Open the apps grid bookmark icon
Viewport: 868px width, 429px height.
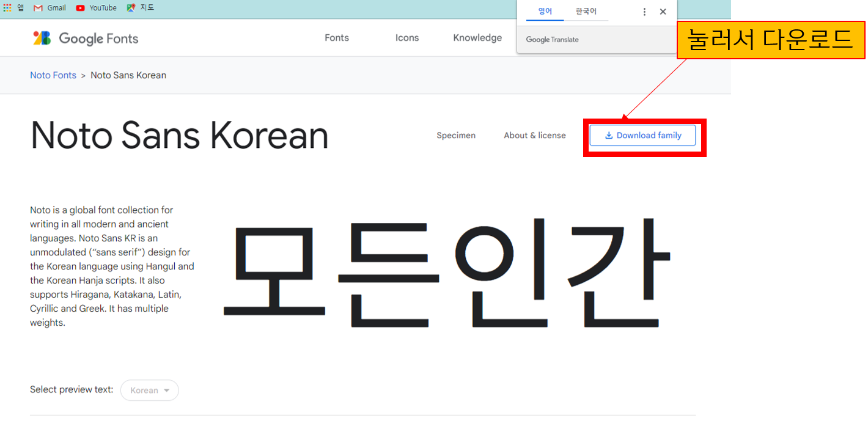pyautogui.click(x=7, y=8)
